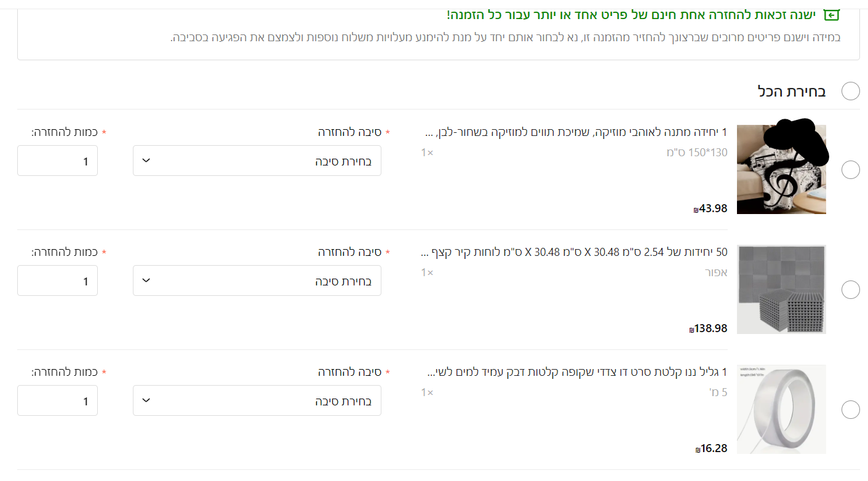Click the music lovers blanket product title
This screenshot has width=868, height=481.
tap(576, 132)
